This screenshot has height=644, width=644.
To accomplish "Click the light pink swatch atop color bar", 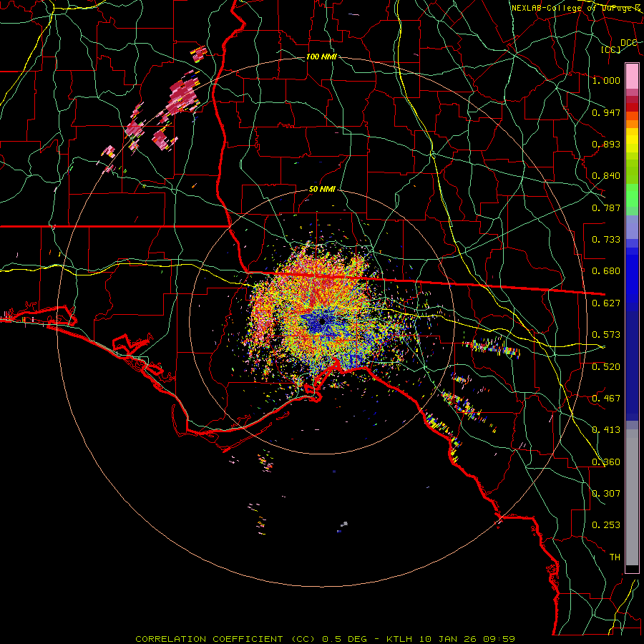I will pos(632,77).
